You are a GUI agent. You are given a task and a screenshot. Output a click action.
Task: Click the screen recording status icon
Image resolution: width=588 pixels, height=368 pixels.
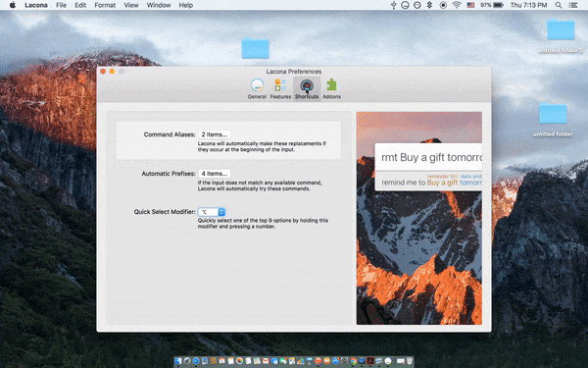(x=443, y=5)
